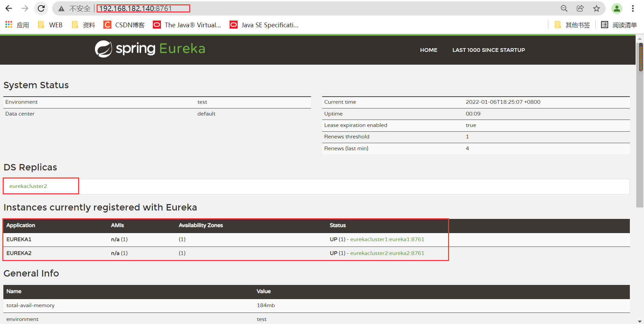Screen dimensions: 644x324
Task: Open the Java SE Specificati... bookmark
Action: coord(264,25)
